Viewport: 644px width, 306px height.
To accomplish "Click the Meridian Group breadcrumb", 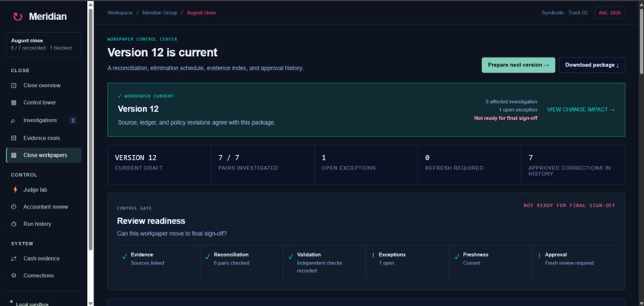I will tap(160, 13).
